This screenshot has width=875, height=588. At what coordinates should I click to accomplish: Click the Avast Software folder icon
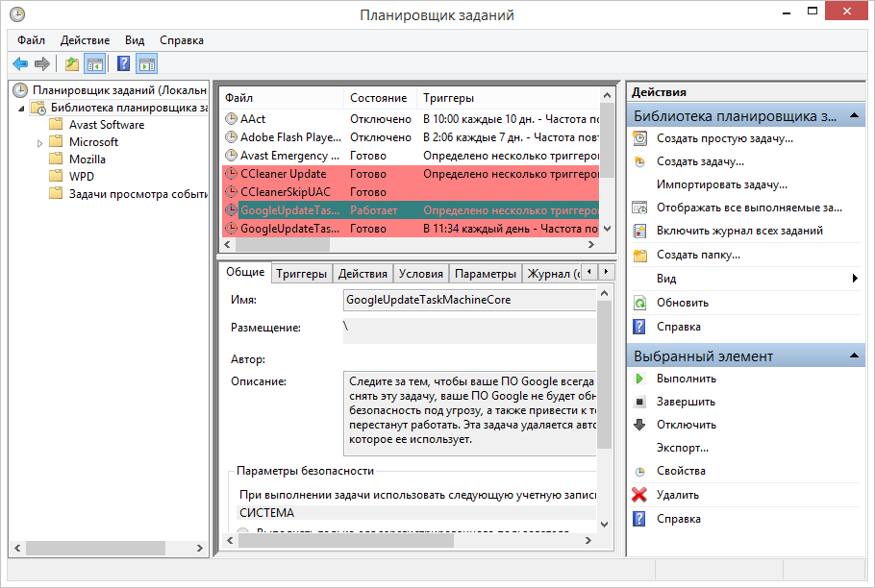click(56, 124)
